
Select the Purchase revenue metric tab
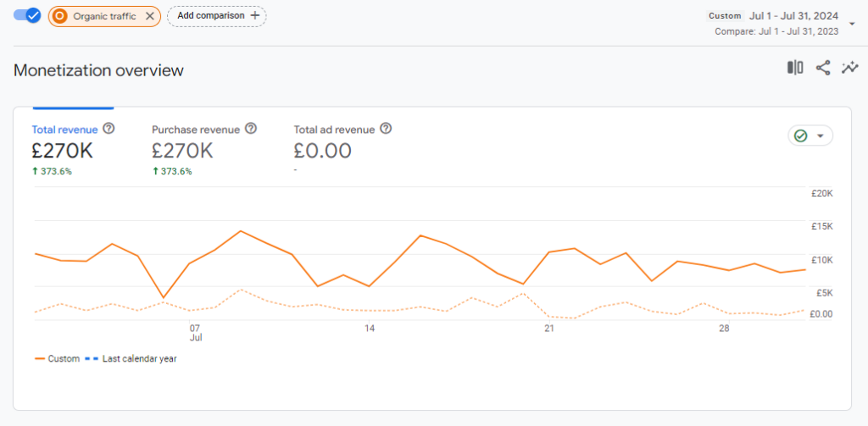[195, 130]
